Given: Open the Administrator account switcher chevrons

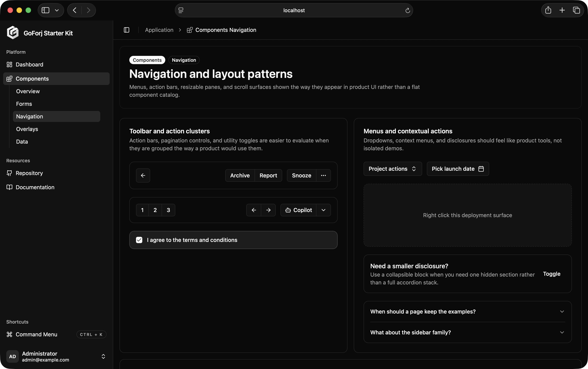Looking at the screenshot, I should click(x=103, y=357).
